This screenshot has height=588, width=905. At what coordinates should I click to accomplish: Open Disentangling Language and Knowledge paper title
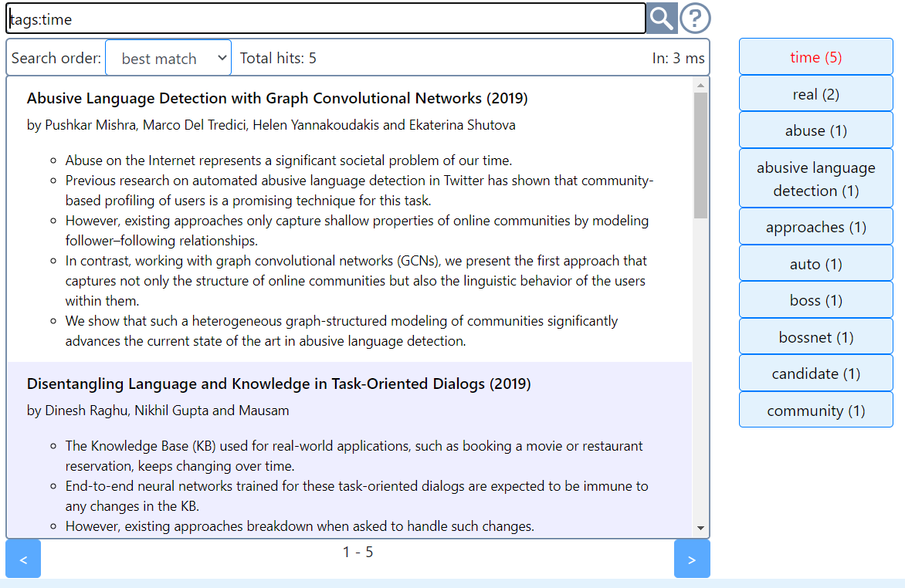click(279, 384)
